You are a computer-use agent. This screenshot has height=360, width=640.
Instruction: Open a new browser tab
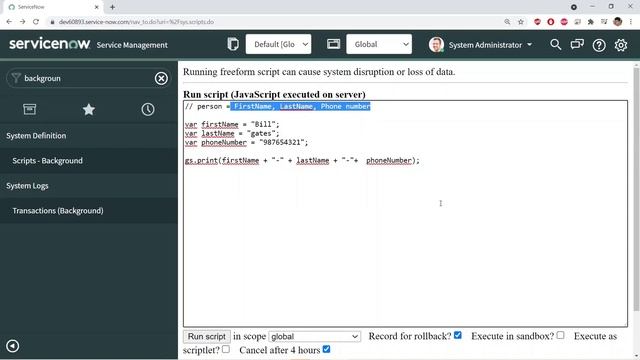click(x=112, y=7)
